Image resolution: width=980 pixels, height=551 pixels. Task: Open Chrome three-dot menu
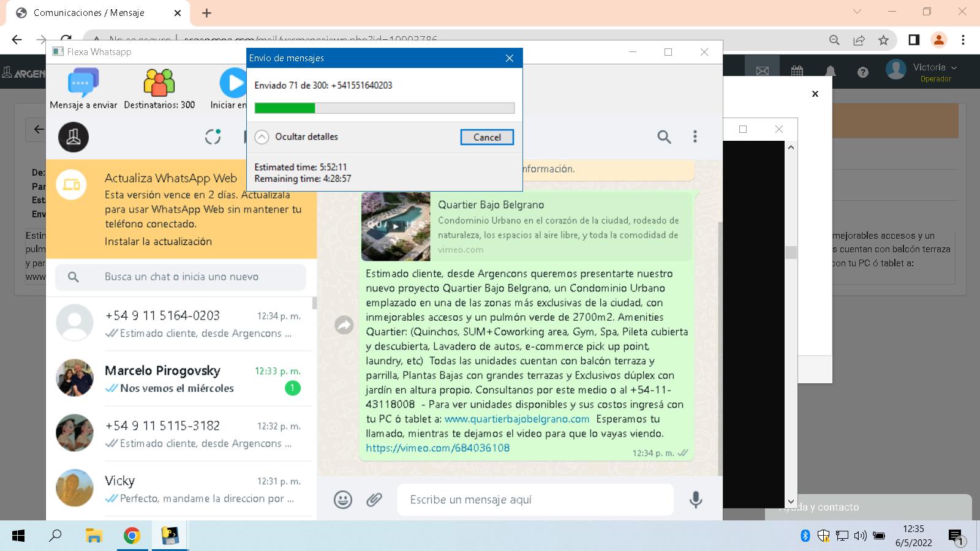click(963, 40)
